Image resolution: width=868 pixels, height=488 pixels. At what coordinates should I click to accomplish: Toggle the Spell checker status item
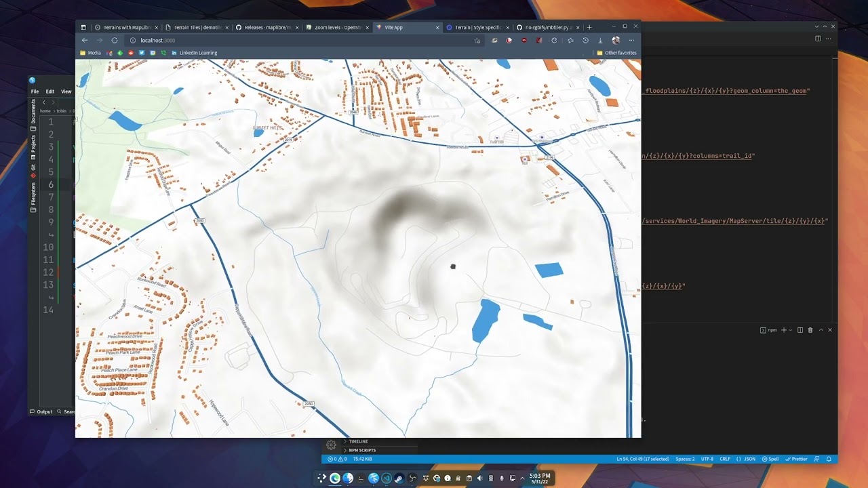pyautogui.click(x=770, y=459)
